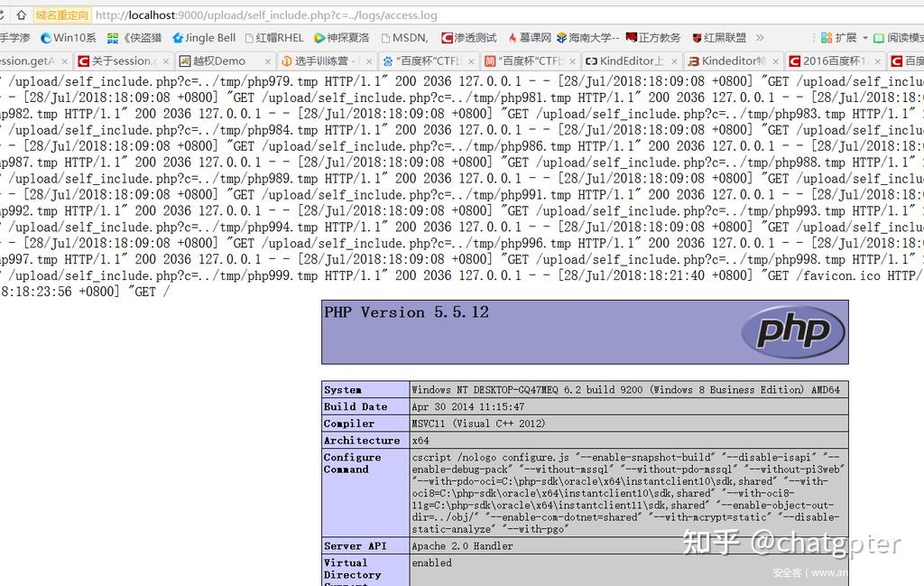This screenshot has width=924, height=586.
Task: Select the Compiler value MSVC11
Action: 478,423
